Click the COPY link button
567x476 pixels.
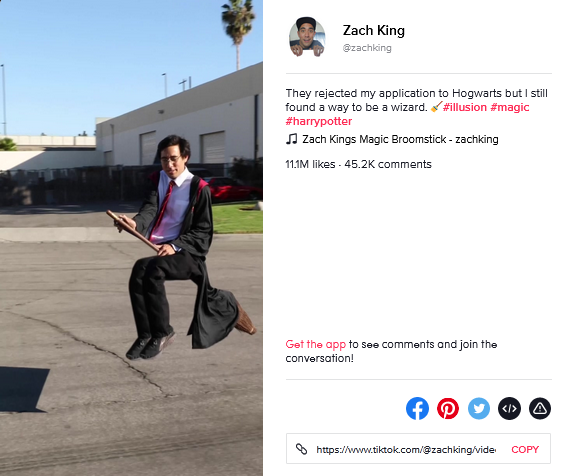click(x=525, y=449)
